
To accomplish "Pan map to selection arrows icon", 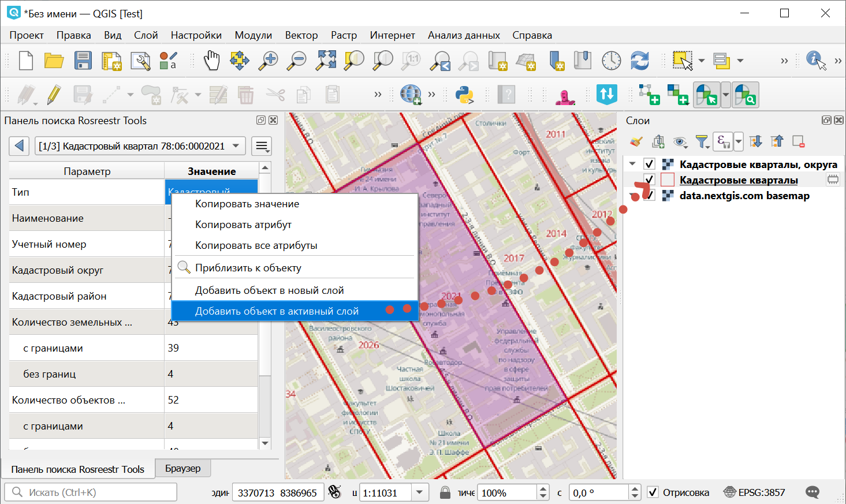I will tap(240, 61).
